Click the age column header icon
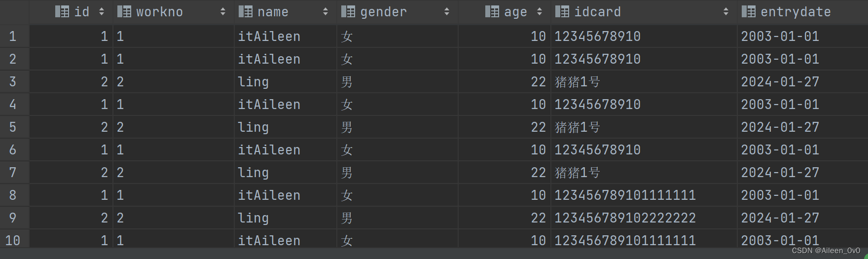Image resolution: width=868 pixels, height=259 pixels. (492, 12)
